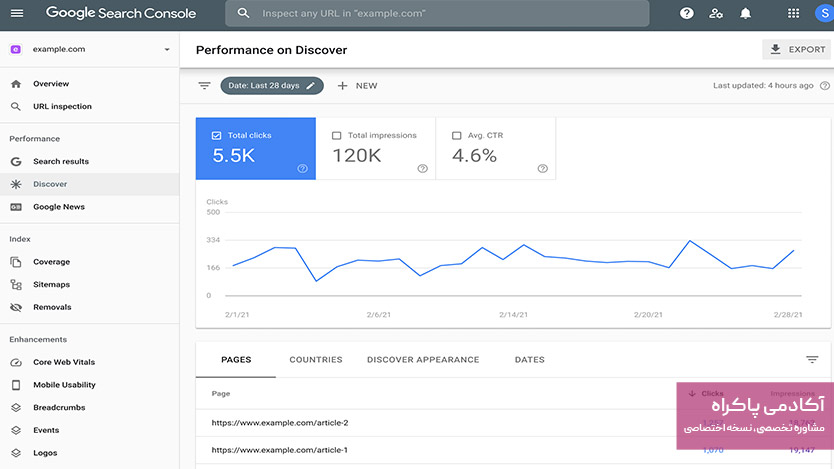The image size is (834, 469).
Task: Click the table filter icon near Dates tab
Action: click(812, 360)
